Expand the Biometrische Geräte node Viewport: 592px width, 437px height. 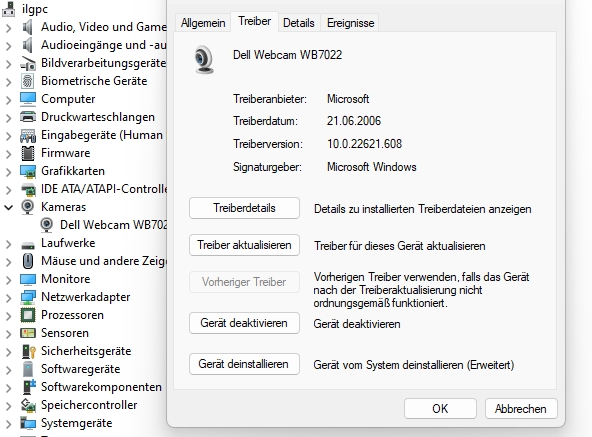(x=8, y=82)
